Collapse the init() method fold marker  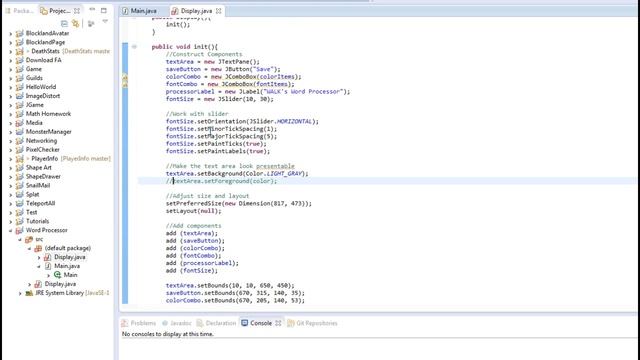point(134,47)
